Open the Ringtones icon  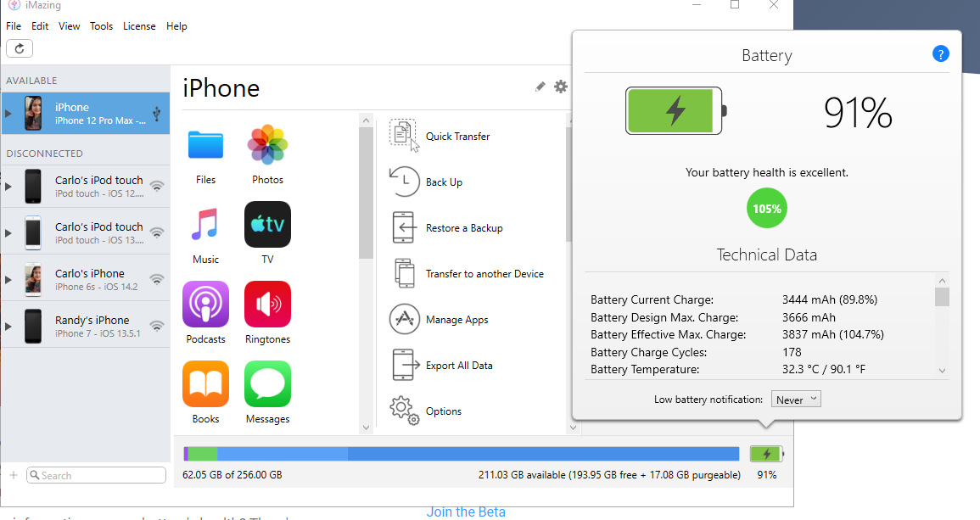[267, 305]
